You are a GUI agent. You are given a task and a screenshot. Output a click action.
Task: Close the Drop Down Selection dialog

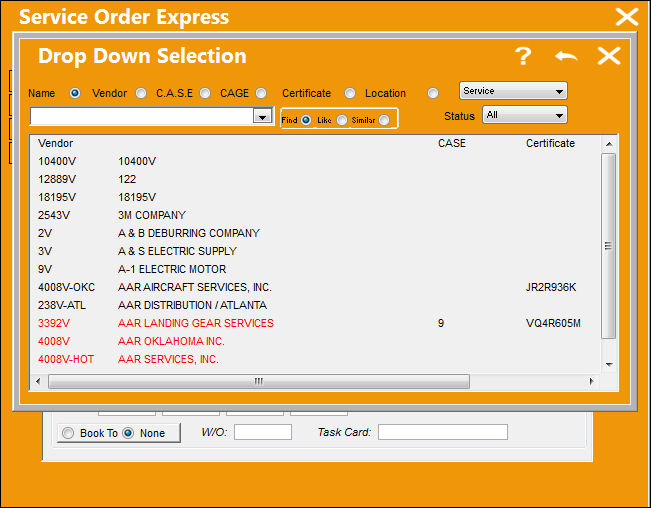609,56
